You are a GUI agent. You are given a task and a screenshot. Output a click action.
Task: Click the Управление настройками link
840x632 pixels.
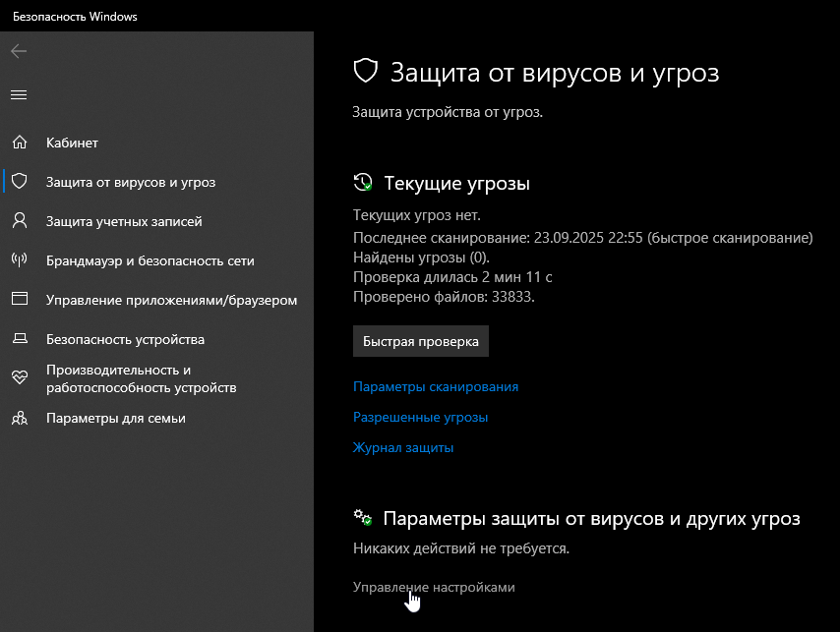coord(434,587)
